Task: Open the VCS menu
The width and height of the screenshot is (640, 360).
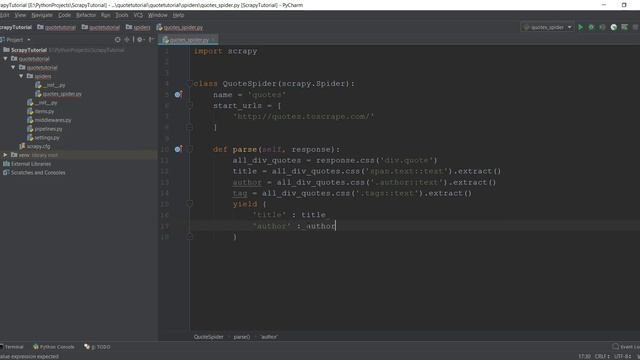Action: pos(138,15)
